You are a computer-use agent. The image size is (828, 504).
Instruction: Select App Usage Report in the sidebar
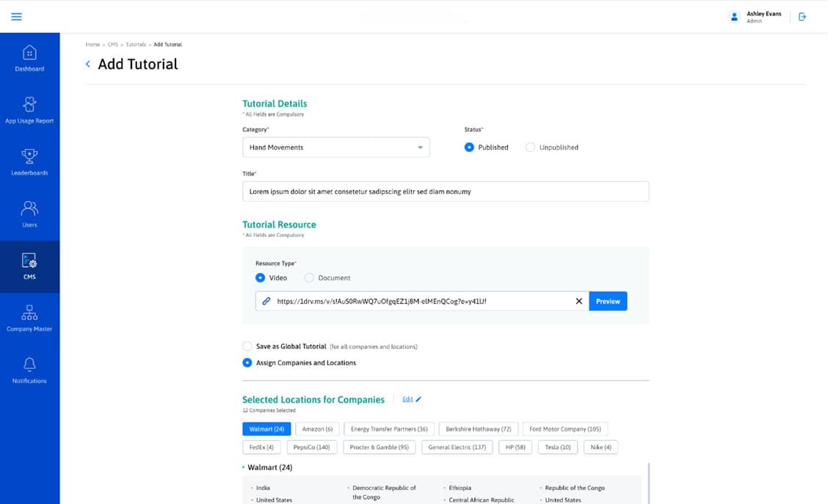click(29, 109)
